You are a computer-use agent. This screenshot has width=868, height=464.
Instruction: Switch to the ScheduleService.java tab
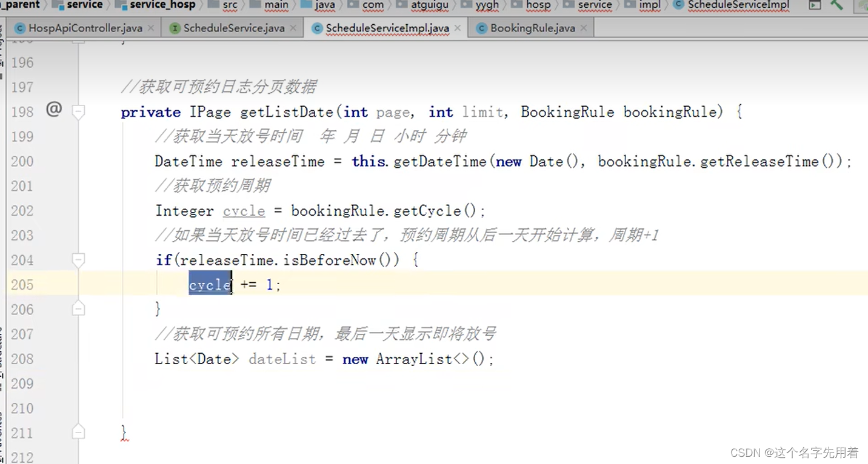coord(233,28)
